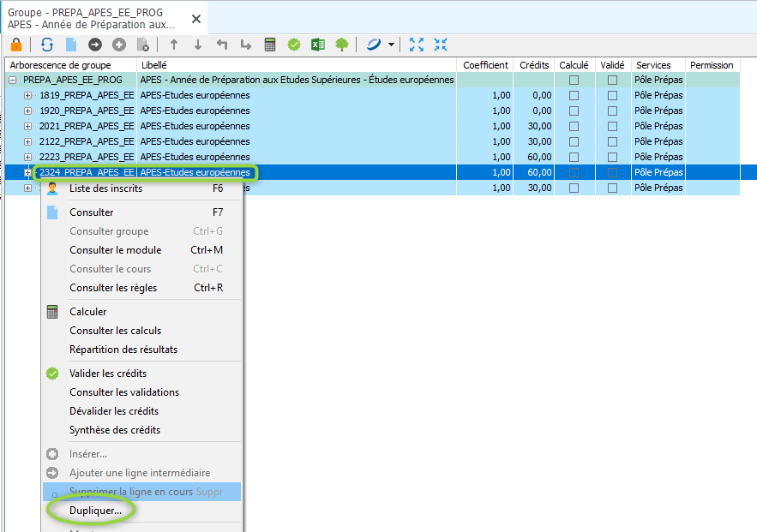Viewport: 757px width, 532px height.
Task: Close the PREPA_APES_EE_PROG group tab
Action: (196, 19)
